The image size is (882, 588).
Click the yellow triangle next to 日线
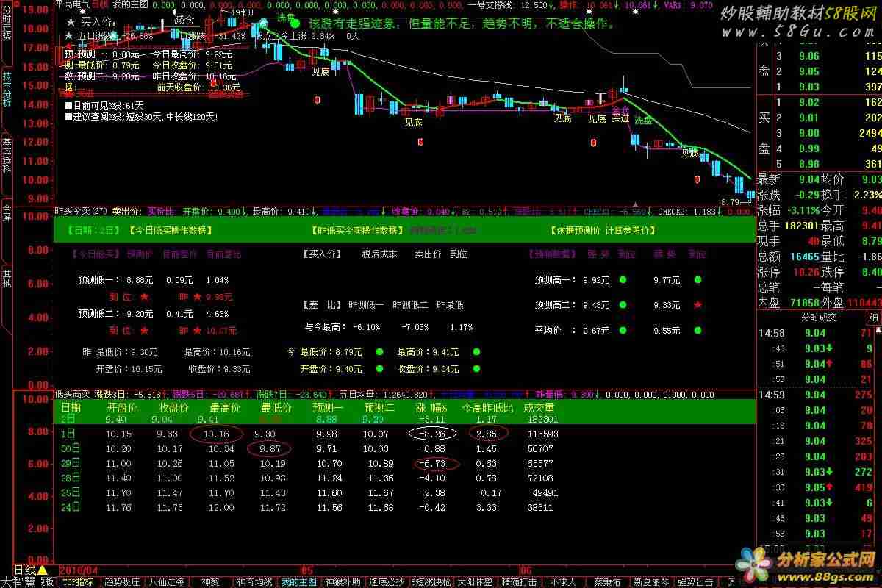(43, 570)
